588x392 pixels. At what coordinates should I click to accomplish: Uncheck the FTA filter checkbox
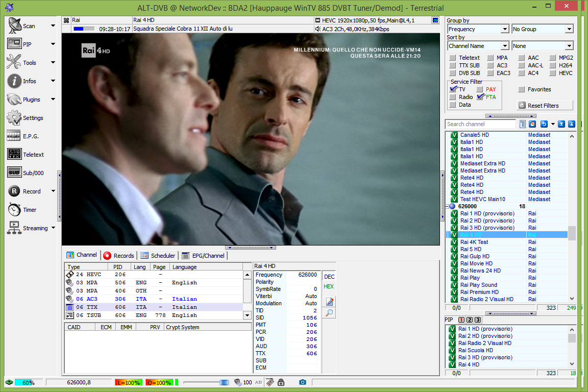pyautogui.click(x=480, y=97)
